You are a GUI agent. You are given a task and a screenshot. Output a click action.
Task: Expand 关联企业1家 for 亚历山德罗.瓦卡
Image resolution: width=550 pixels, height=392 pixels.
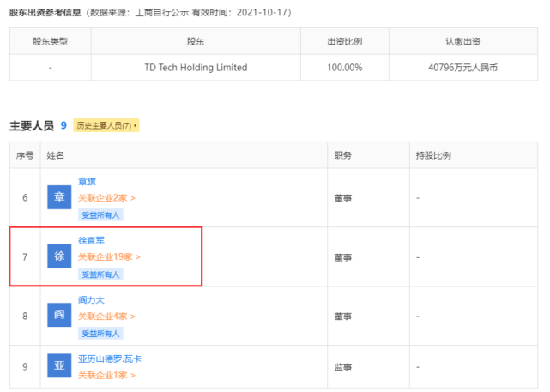106,375
